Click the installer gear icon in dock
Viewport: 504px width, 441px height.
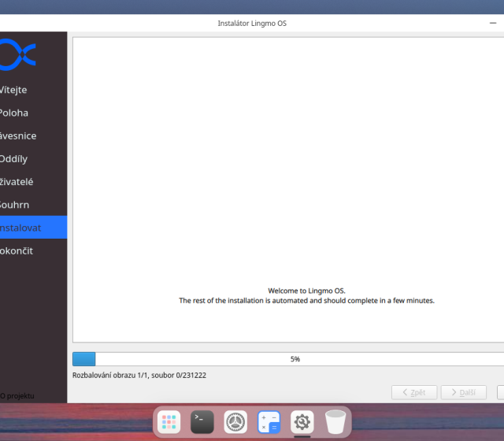coord(302,422)
